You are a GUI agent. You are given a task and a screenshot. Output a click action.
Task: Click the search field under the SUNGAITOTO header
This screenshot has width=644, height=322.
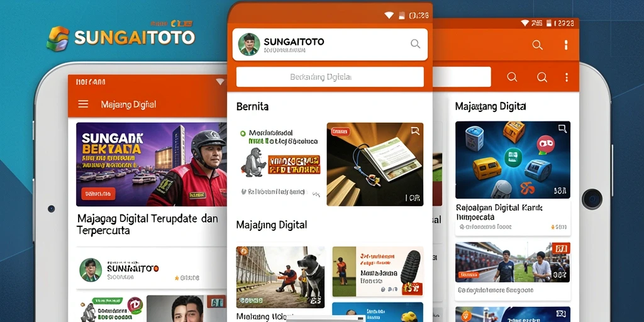tap(330, 77)
